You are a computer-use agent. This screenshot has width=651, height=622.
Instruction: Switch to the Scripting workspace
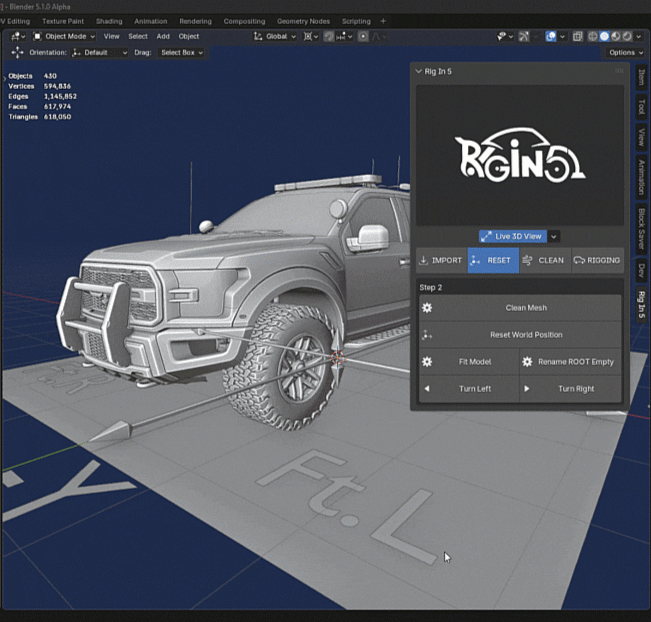coord(356,21)
